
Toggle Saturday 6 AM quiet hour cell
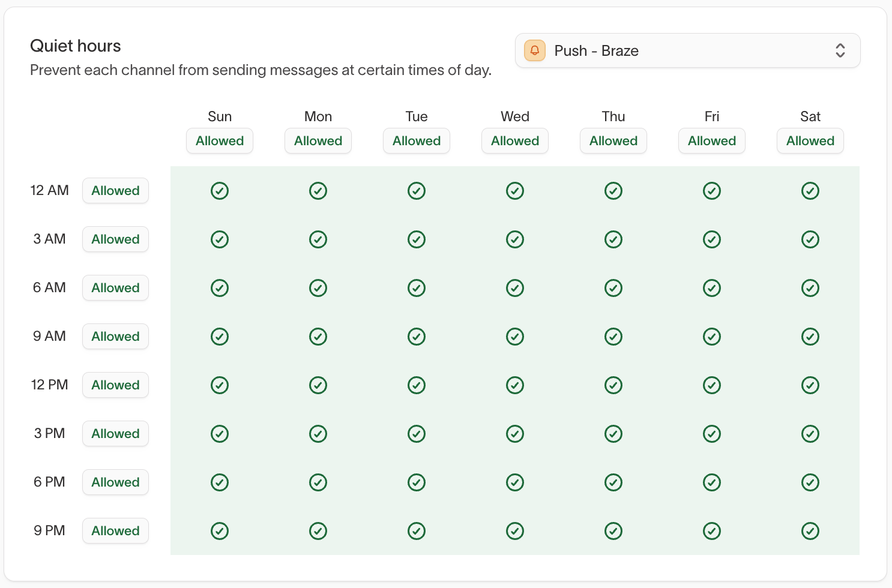[x=810, y=288]
